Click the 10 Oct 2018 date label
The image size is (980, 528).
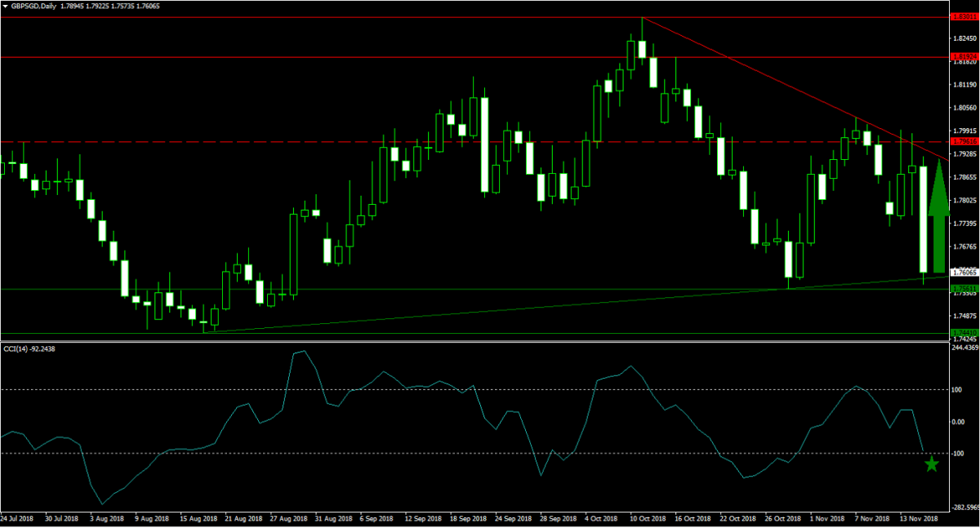[x=646, y=517]
